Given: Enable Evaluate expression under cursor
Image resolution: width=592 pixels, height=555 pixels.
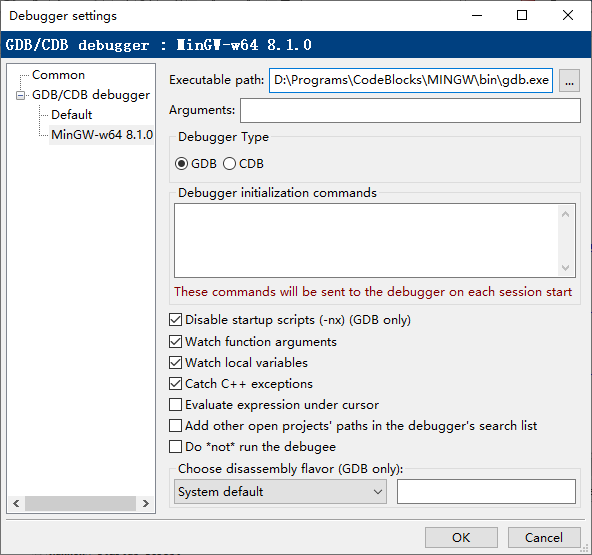Looking at the screenshot, I should click(x=175, y=405).
